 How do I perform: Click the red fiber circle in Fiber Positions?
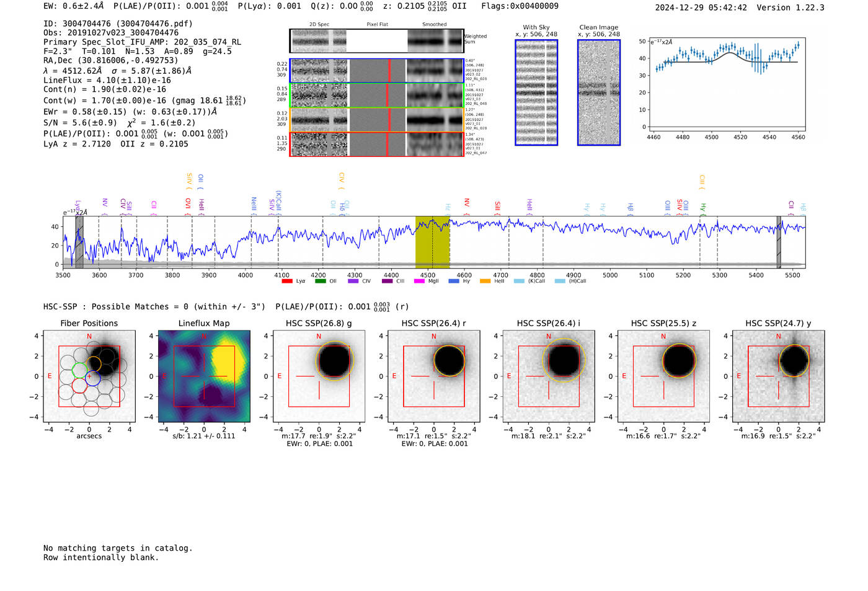(79, 386)
